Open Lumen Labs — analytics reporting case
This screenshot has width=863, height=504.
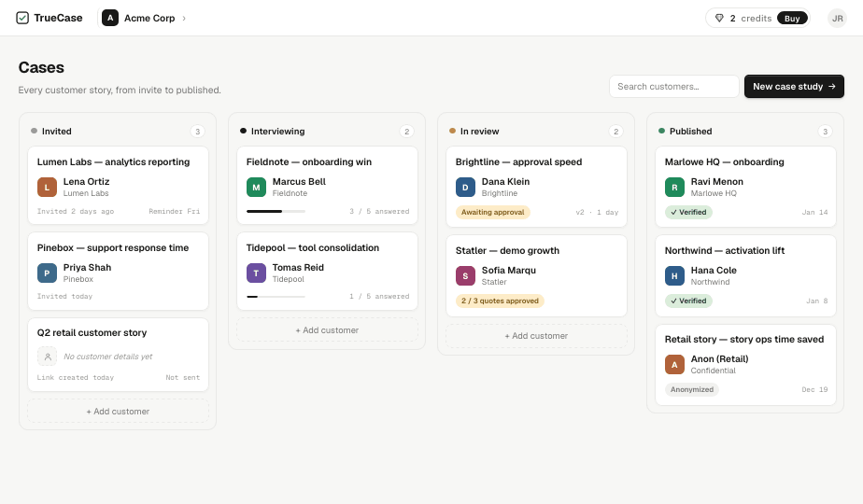point(118,186)
